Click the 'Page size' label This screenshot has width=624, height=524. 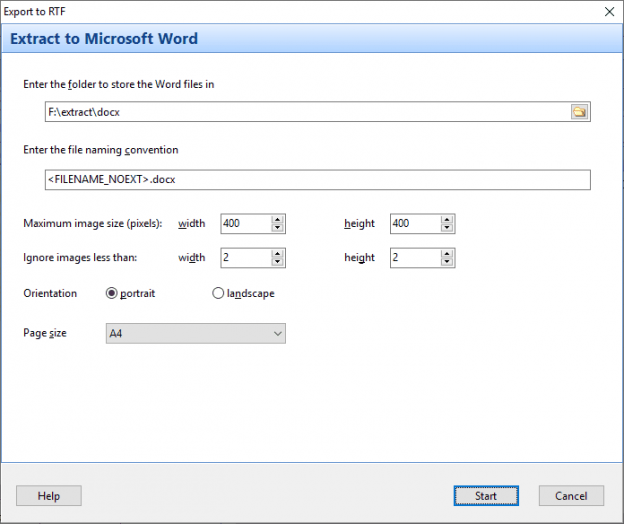(45, 333)
